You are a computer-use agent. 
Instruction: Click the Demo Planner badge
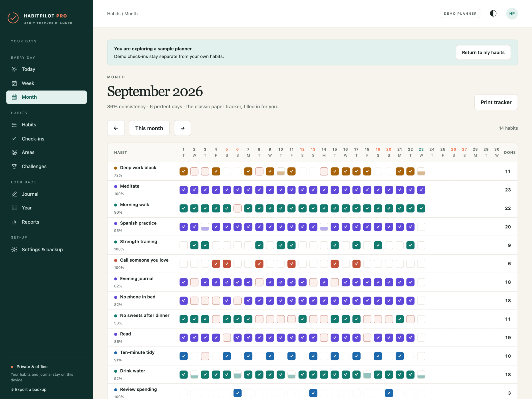(460, 14)
